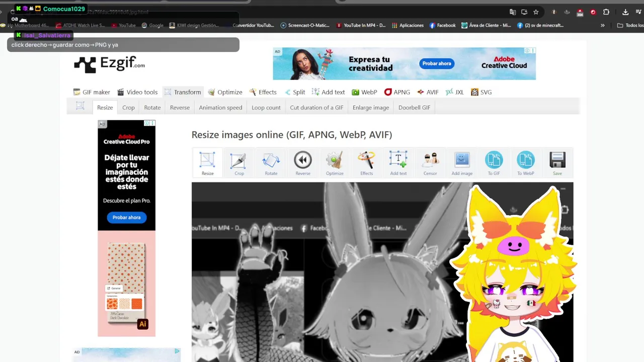The height and width of the screenshot is (362, 644).
Task: Open Add text in the main navigation menu
Action: (x=328, y=92)
